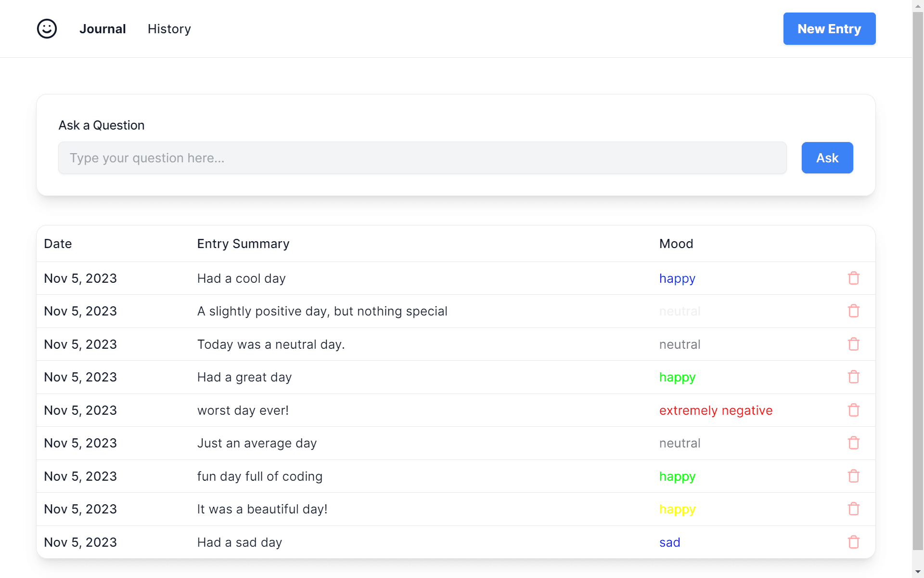The height and width of the screenshot is (578, 924).
Task: Remove the 'Had a great day' entry
Action: (853, 377)
